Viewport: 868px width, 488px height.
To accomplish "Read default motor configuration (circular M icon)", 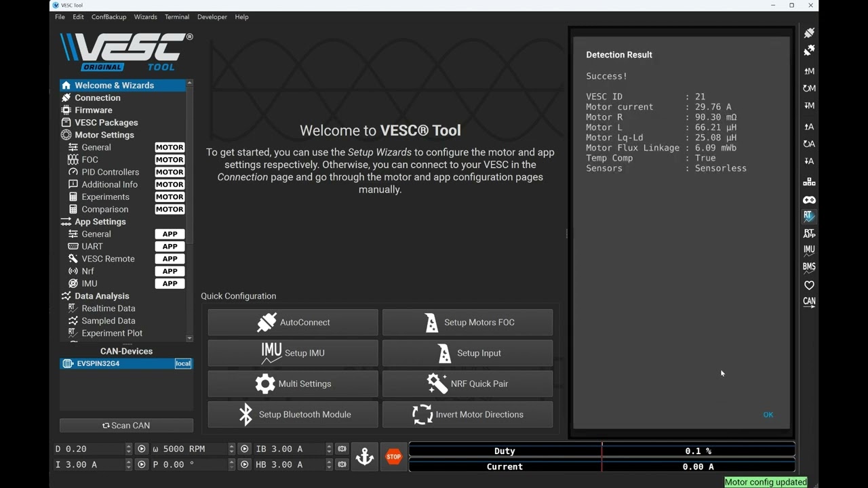I will (809, 88).
